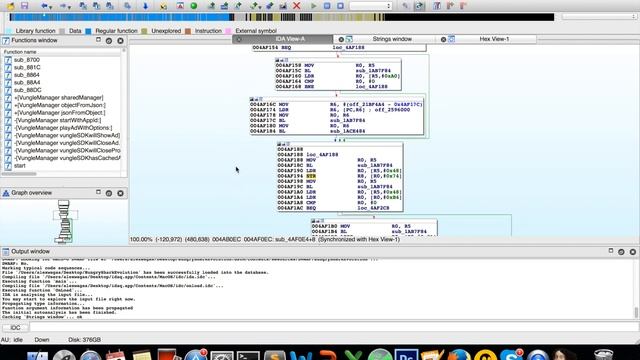Open Photoshop from the Dock

tap(406, 355)
